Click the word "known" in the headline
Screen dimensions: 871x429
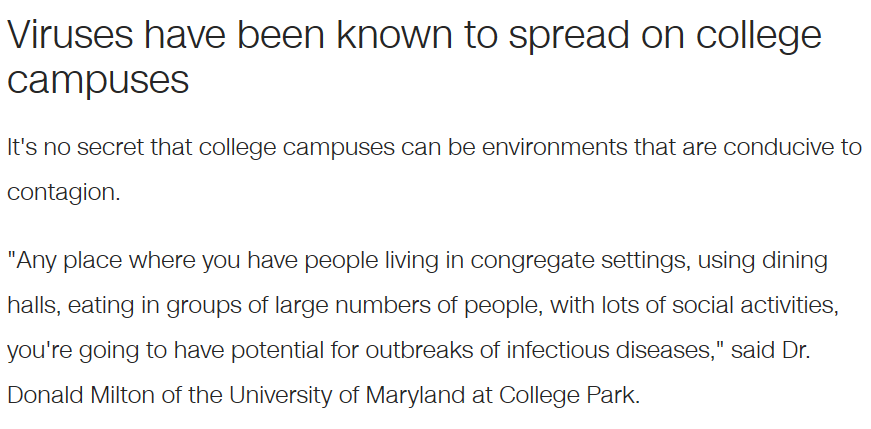[x=394, y=34]
